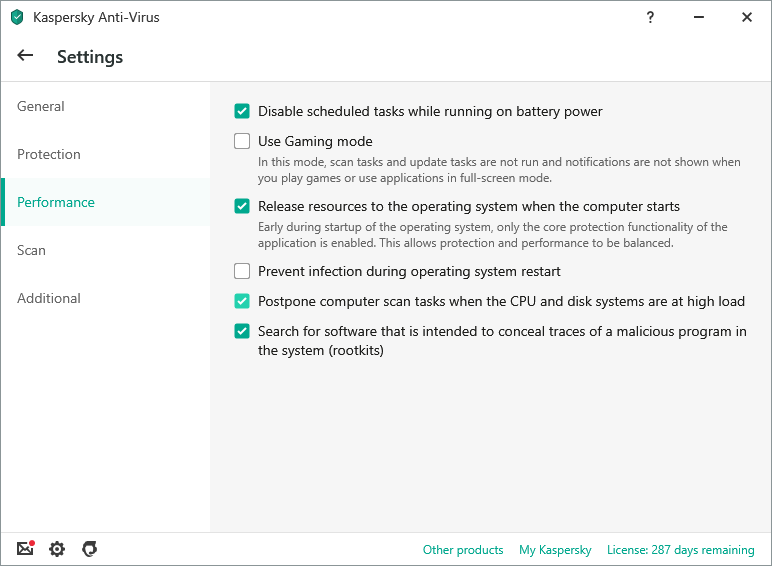Toggle Postpone computer scan tasks checkbox

click(242, 301)
